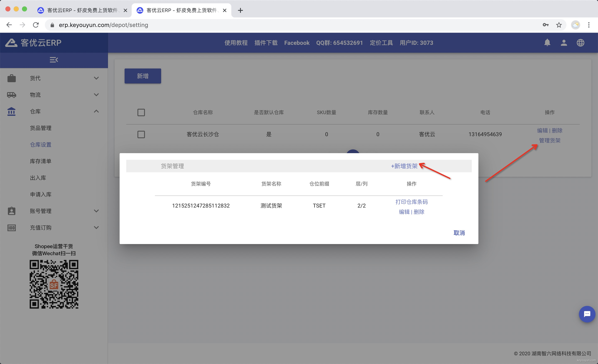Open the user account icon
This screenshot has height=364, width=598.
point(564,43)
